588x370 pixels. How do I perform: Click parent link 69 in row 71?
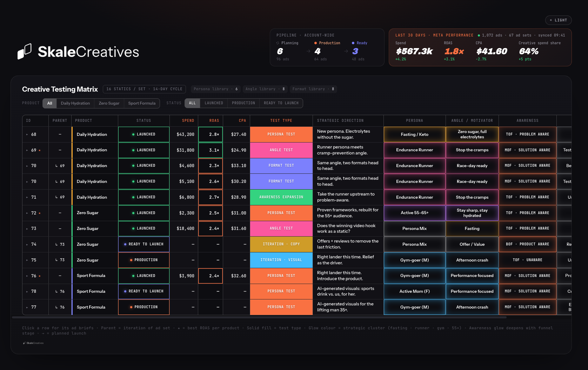[60, 197]
